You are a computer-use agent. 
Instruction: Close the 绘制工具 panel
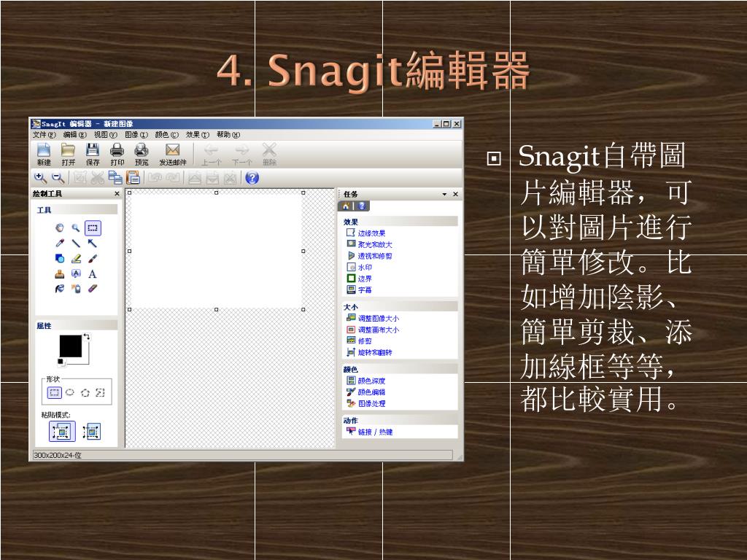coord(117,194)
